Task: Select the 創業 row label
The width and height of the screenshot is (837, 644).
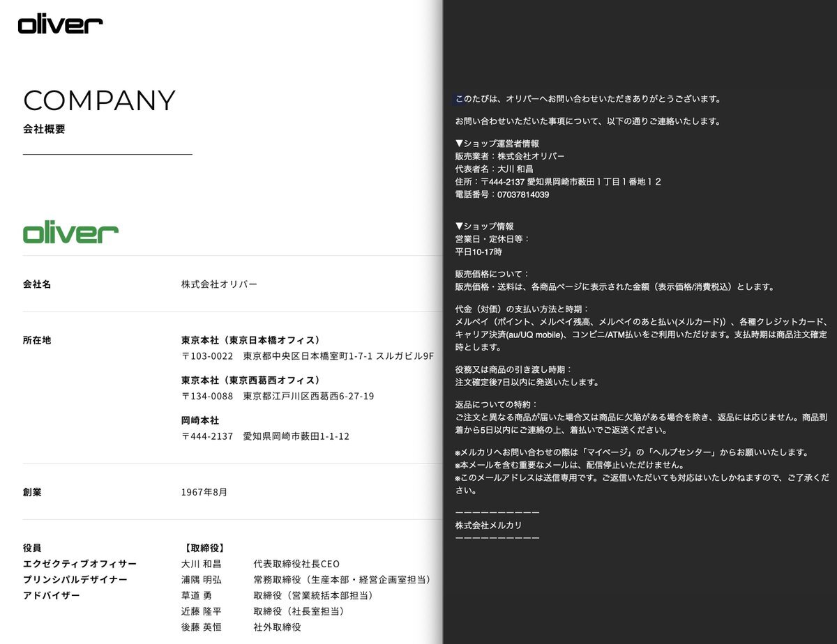Action: tap(32, 492)
